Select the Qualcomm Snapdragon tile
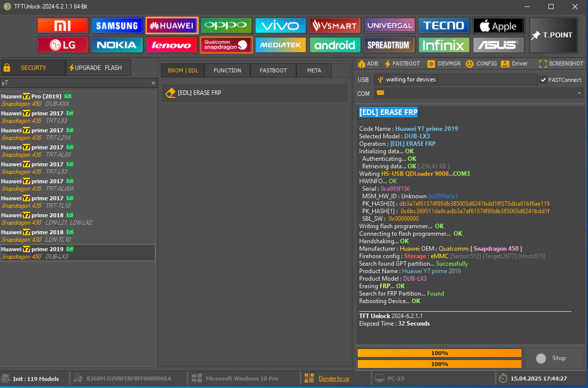Viewport: 588px width, 388px height. coord(226,45)
